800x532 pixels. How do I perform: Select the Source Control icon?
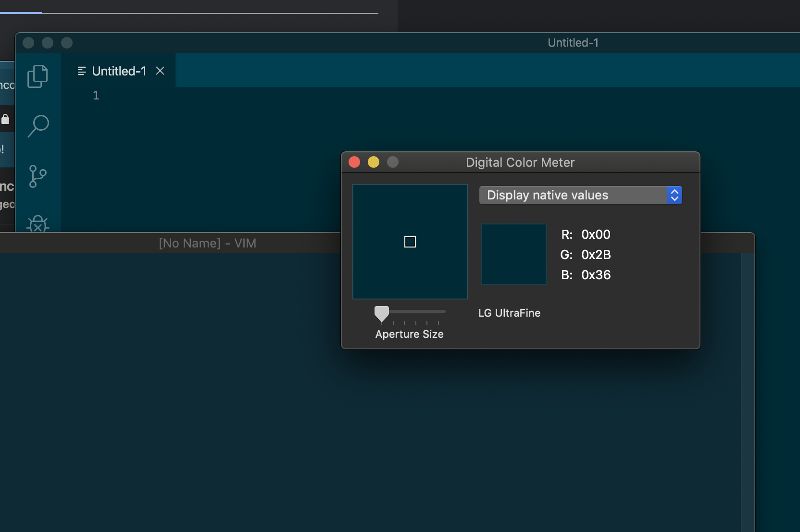[37, 176]
